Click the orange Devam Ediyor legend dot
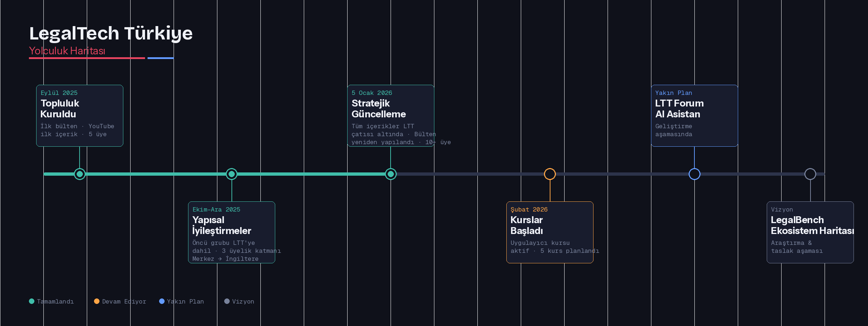 coord(97,301)
